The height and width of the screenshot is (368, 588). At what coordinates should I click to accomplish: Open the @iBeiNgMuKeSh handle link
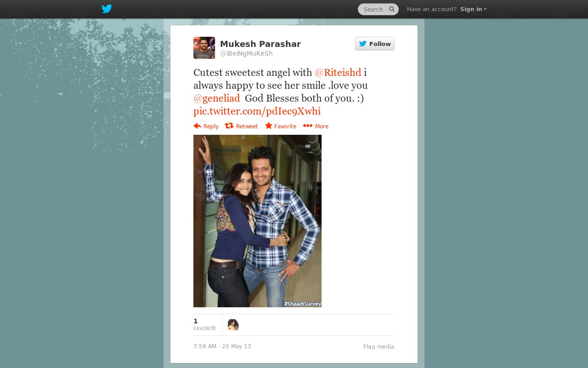[246, 54]
